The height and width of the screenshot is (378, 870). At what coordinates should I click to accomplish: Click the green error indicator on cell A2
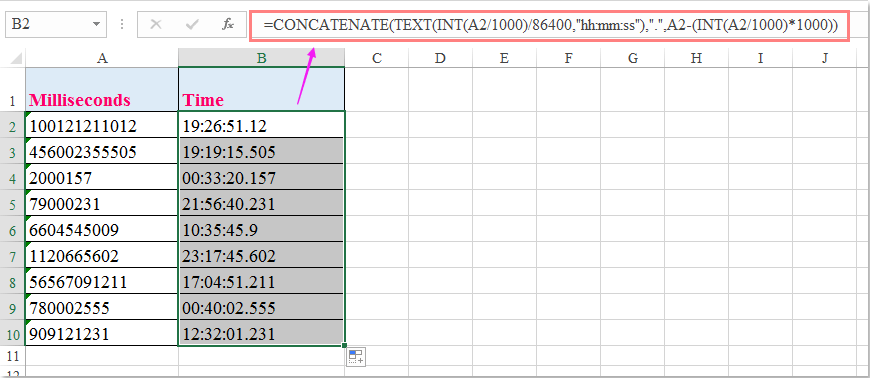pyautogui.click(x=28, y=114)
